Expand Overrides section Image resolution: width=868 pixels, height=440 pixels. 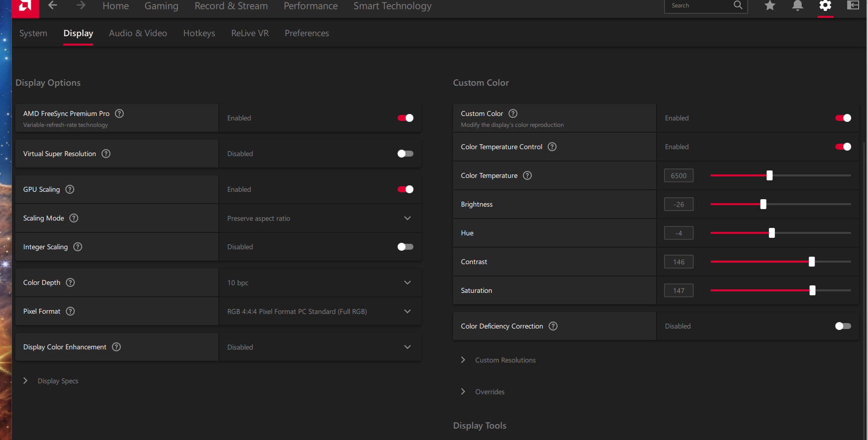point(483,391)
